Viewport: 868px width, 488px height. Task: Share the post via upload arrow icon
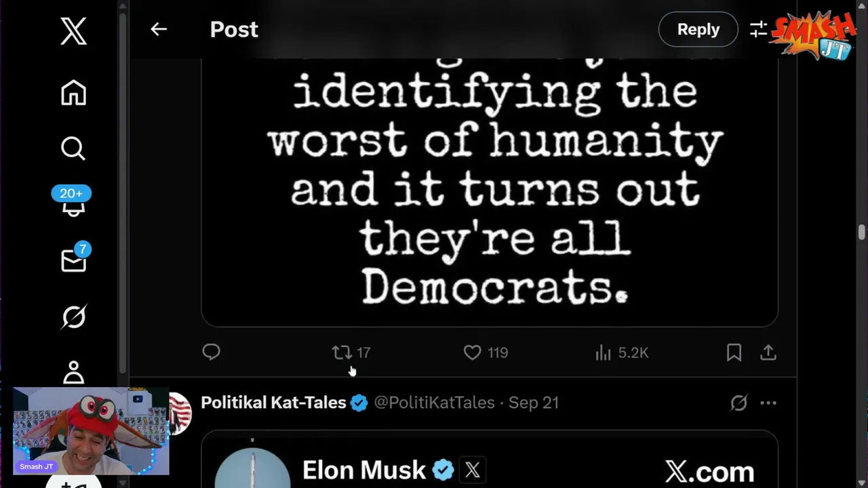(768, 352)
